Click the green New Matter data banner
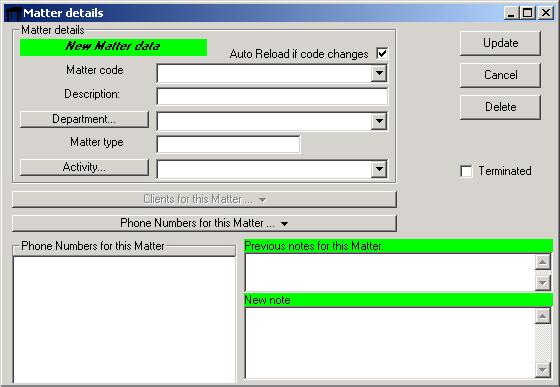 click(114, 47)
